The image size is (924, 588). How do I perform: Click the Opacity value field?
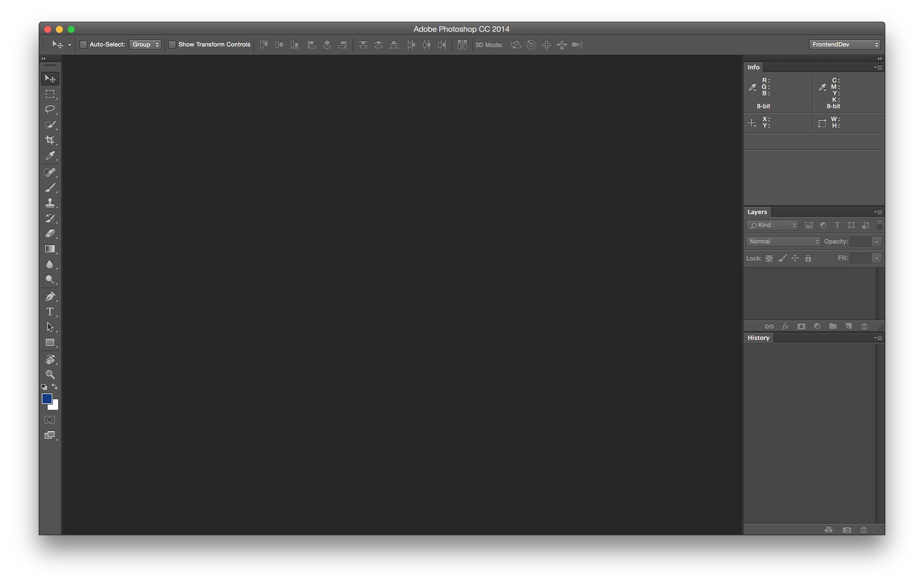(861, 241)
